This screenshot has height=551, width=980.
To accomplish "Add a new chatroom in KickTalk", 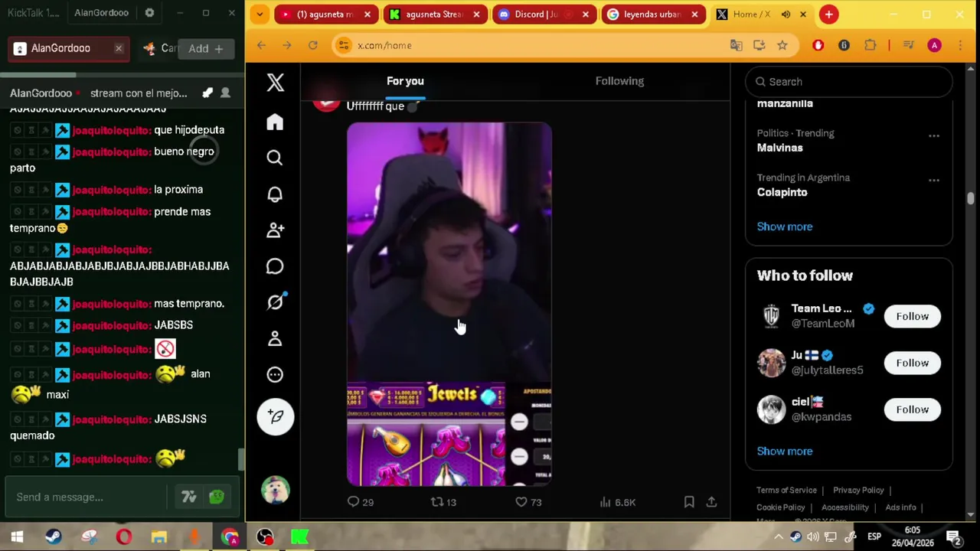I will (206, 49).
